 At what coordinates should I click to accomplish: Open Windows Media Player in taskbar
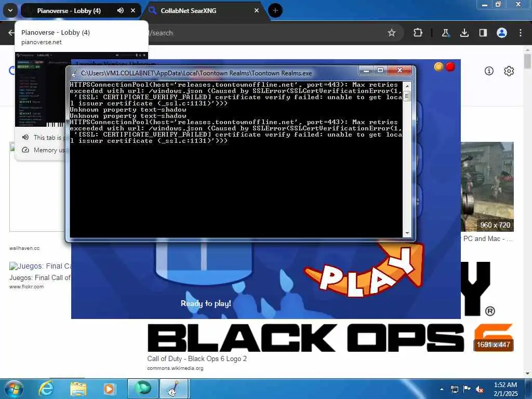pyautogui.click(x=109, y=389)
